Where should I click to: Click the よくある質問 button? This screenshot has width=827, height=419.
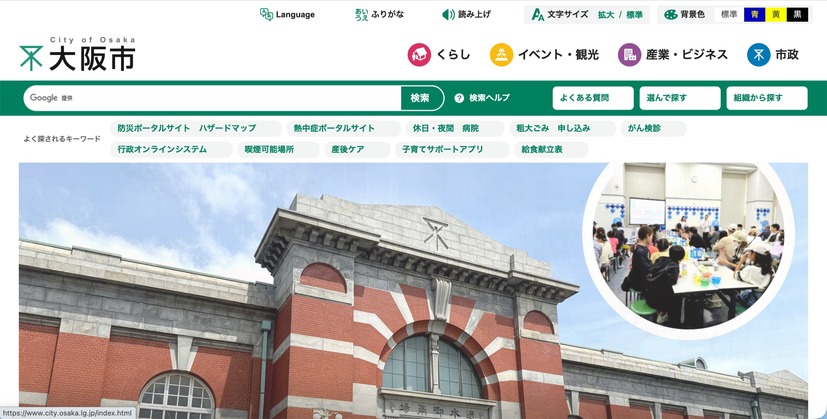tap(593, 98)
